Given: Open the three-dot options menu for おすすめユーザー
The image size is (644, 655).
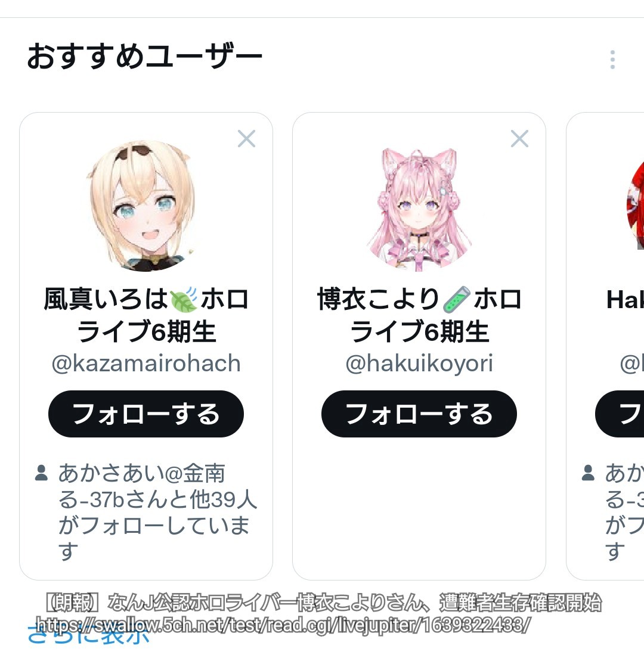Looking at the screenshot, I should pos(612,60).
